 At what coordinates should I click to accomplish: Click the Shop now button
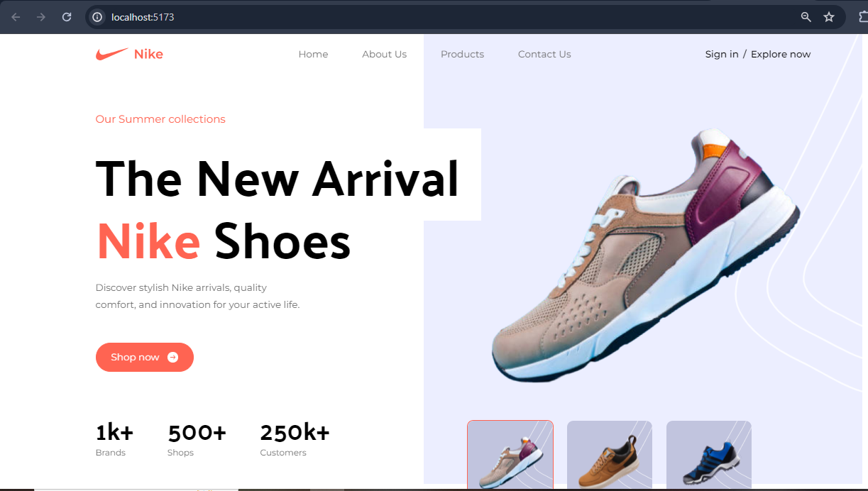(145, 358)
